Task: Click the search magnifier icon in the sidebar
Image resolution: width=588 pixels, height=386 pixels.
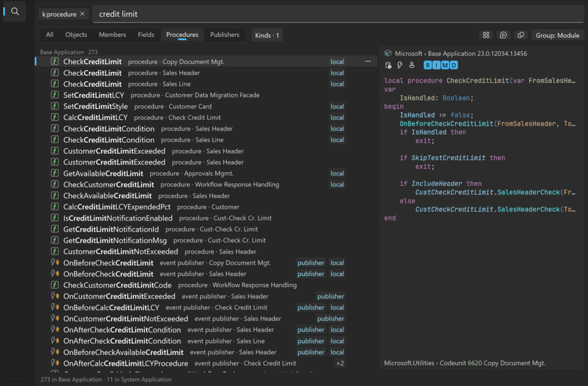Action: pyautogui.click(x=15, y=11)
